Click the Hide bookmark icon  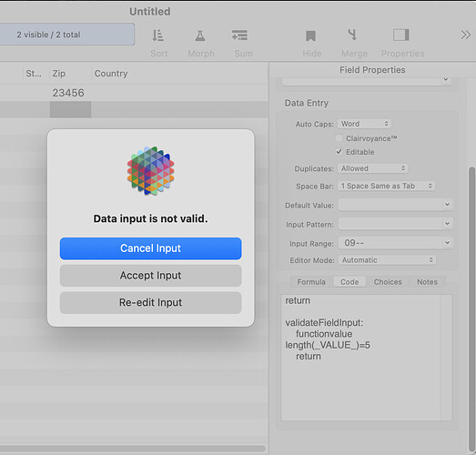click(x=310, y=35)
